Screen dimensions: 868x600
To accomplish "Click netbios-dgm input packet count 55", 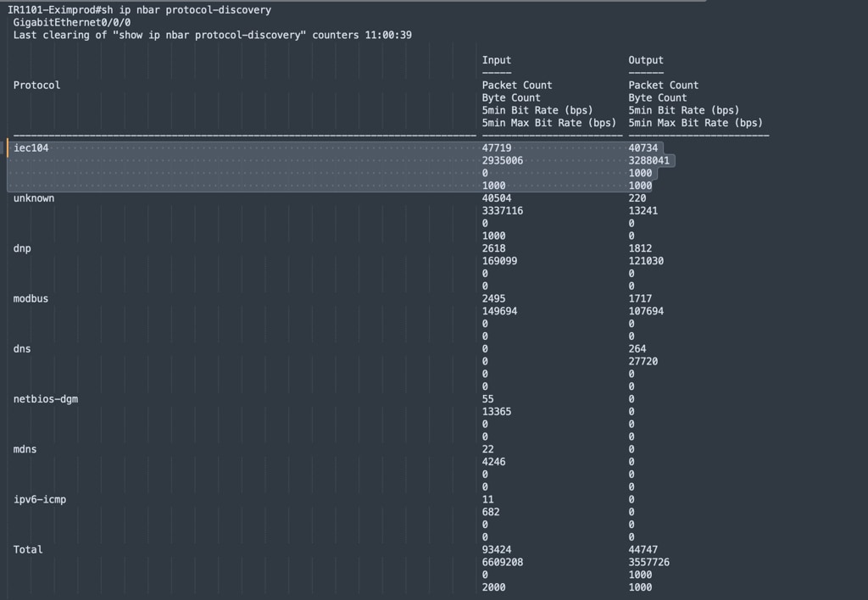I will [487, 399].
